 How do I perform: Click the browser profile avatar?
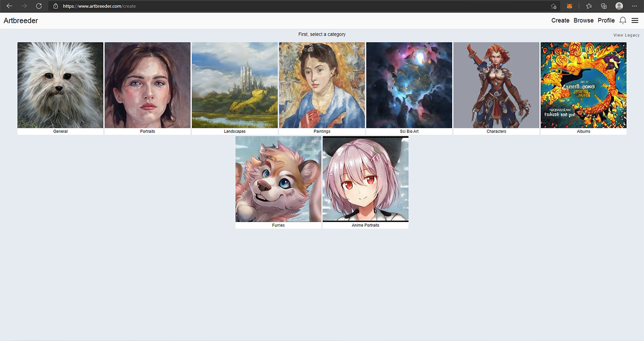click(619, 6)
